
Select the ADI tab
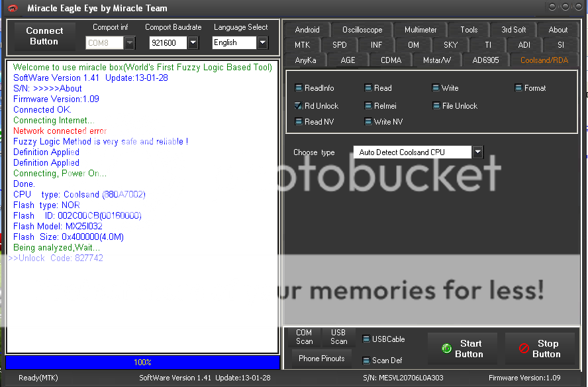click(x=524, y=45)
